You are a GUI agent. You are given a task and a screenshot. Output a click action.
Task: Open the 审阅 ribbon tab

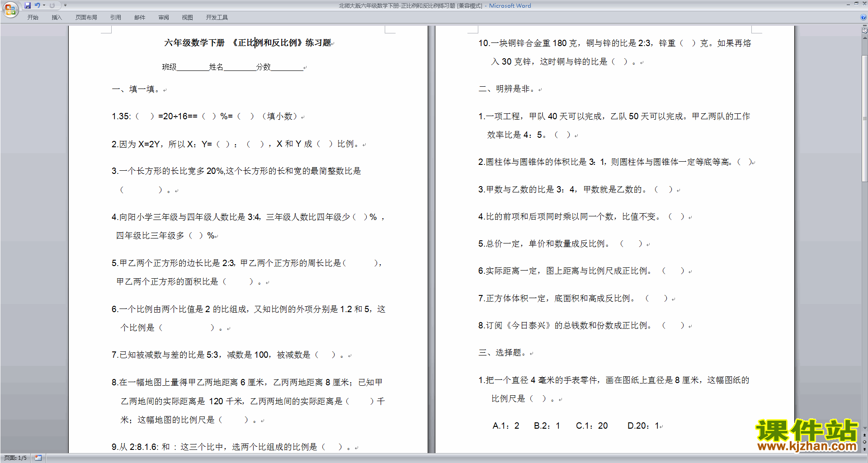(164, 17)
